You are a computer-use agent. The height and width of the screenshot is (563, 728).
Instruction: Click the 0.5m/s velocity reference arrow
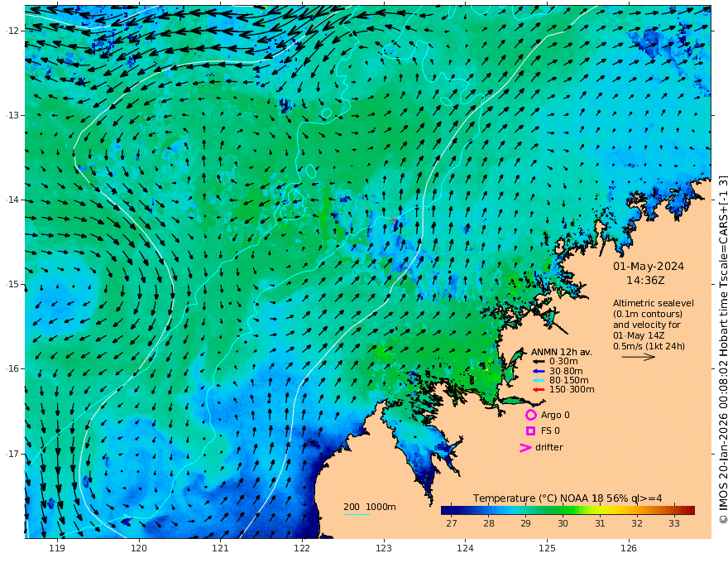[639, 357]
